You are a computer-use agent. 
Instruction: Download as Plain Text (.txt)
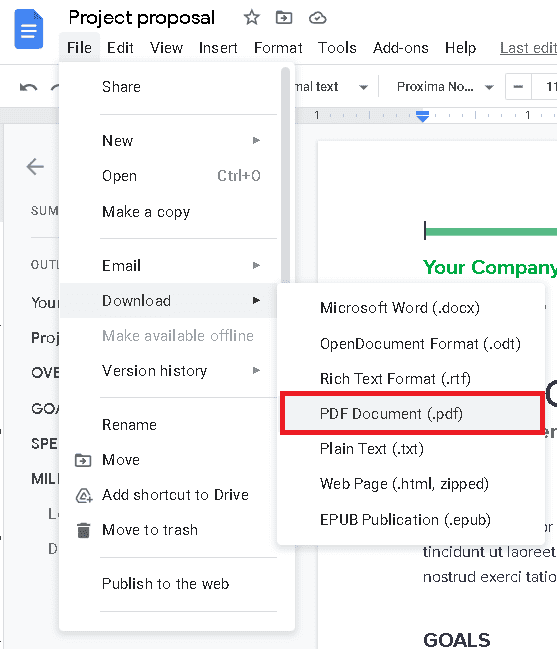coord(411,449)
